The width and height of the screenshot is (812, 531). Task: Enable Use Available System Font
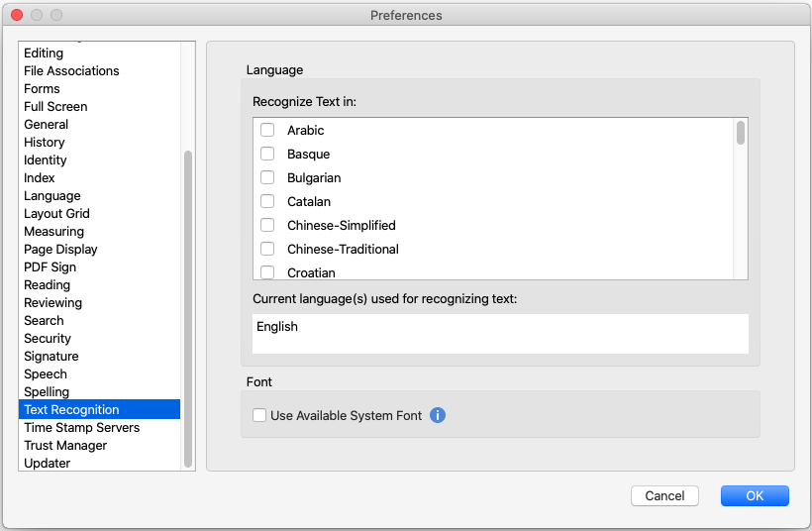pos(259,416)
